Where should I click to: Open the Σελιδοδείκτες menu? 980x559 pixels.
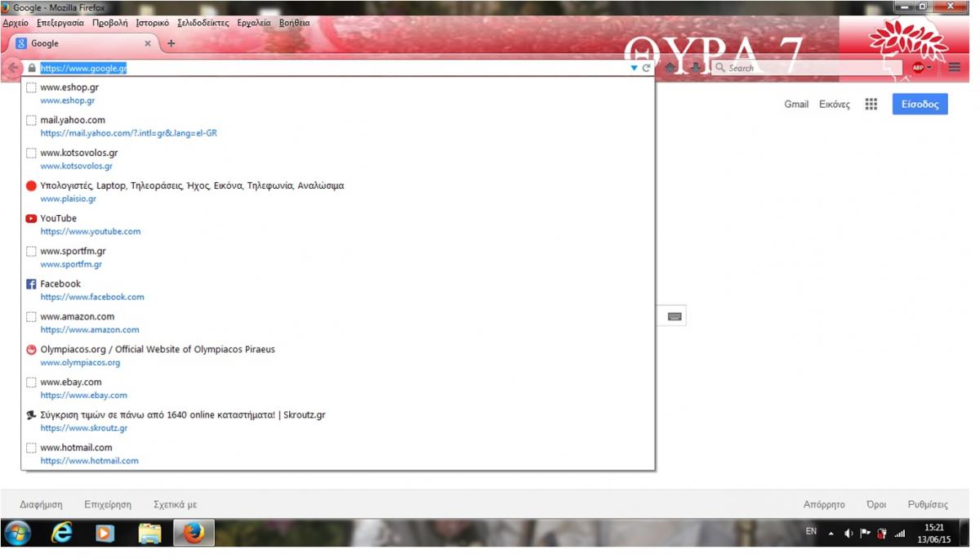[203, 23]
